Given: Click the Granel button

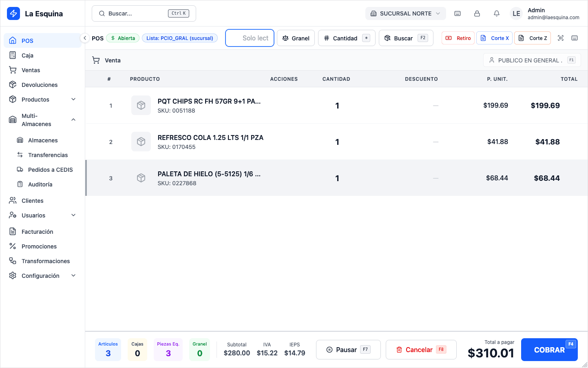Looking at the screenshot, I should pyautogui.click(x=296, y=38).
